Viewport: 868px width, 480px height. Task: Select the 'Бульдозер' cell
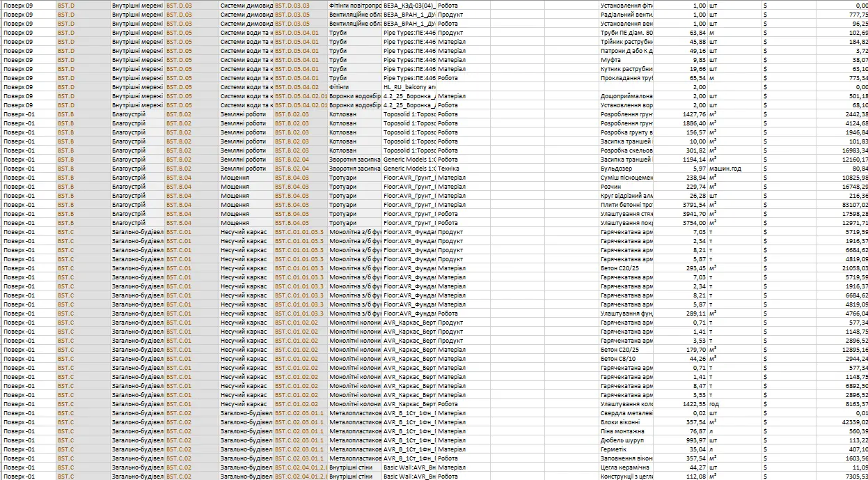point(626,168)
